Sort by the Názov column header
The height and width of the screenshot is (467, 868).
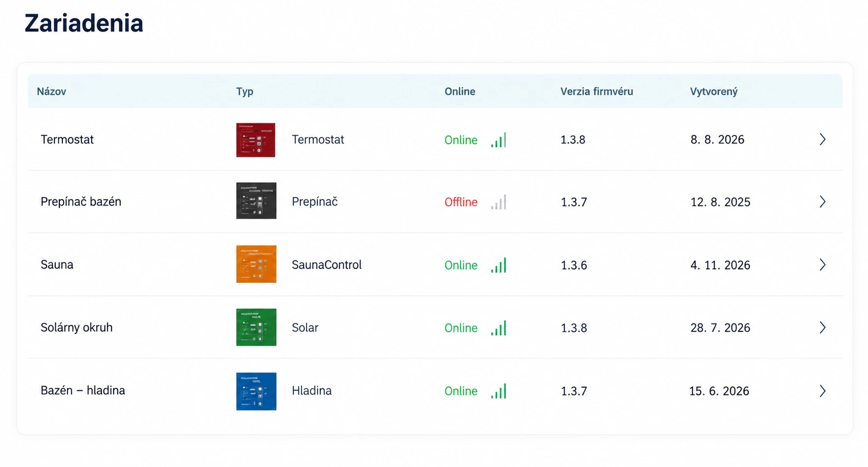[x=51, y=91]
